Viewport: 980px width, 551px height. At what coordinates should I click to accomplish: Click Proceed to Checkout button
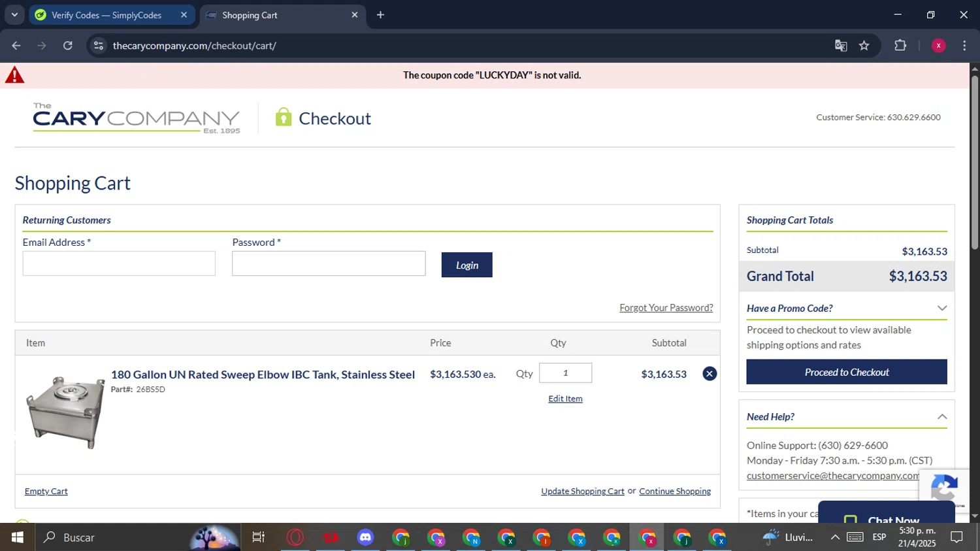tap(847, 372)
